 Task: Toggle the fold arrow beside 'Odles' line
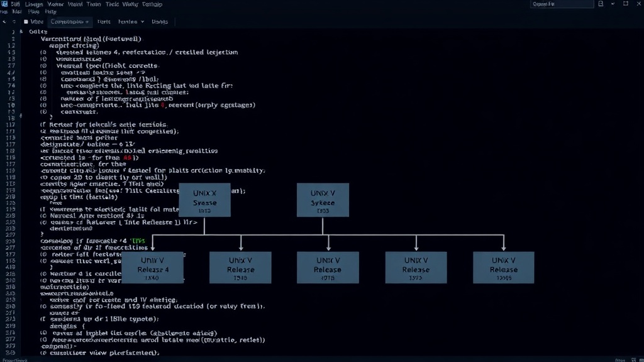[21, 31]
